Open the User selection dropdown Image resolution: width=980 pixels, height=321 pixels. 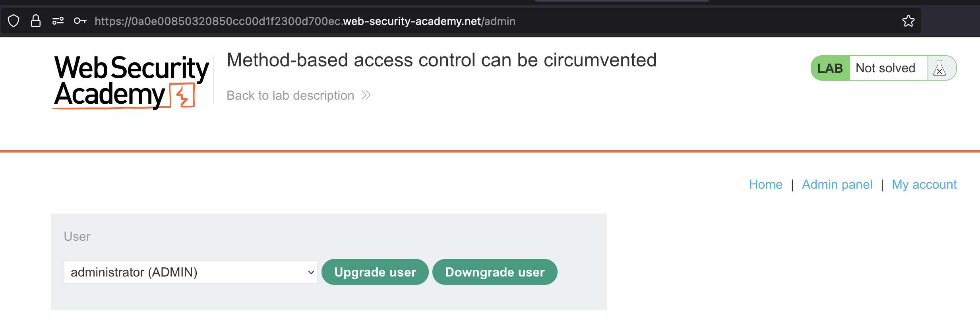(190, 272)
